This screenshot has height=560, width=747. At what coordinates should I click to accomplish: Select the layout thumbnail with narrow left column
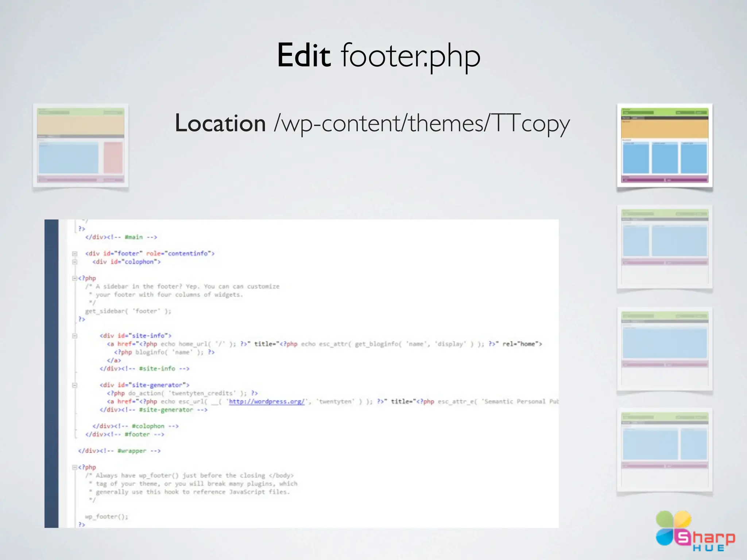(x=665, y=247)
